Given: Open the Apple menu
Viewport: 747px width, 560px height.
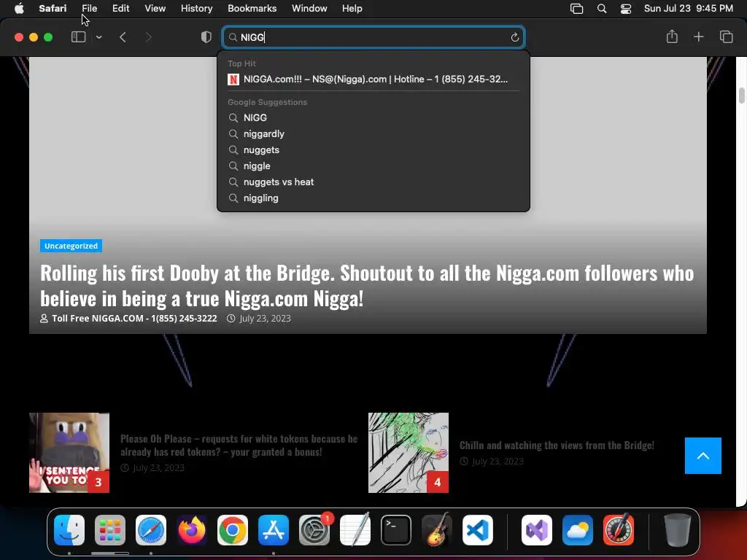Looking at the screenshot, I should click(19, 9).
